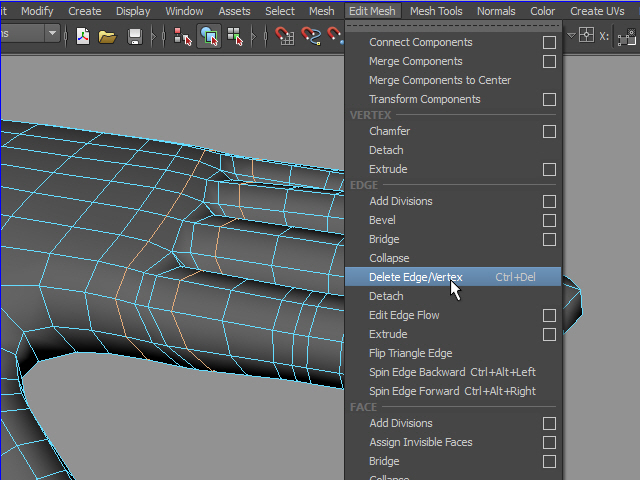Select Extrude under Vertex section
This screenshot has height=480, width=640.
click(388, 169)
